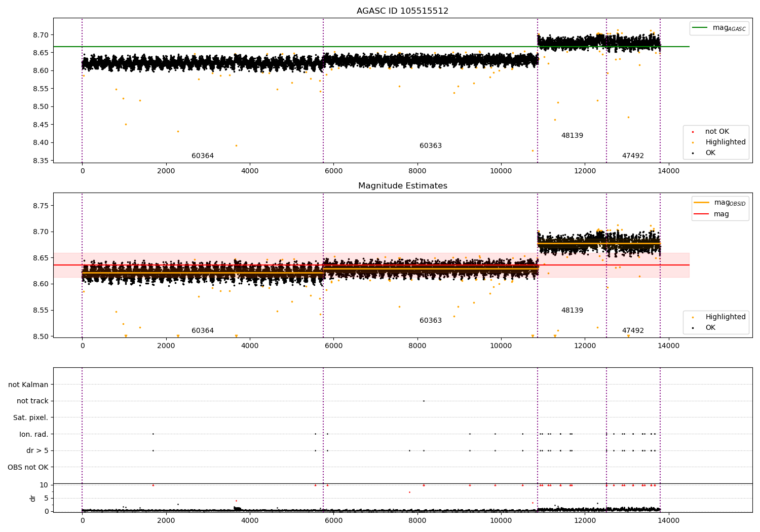Click OBSID label 60363 in Magnitude Estimates plot

[x=431, y=321]
